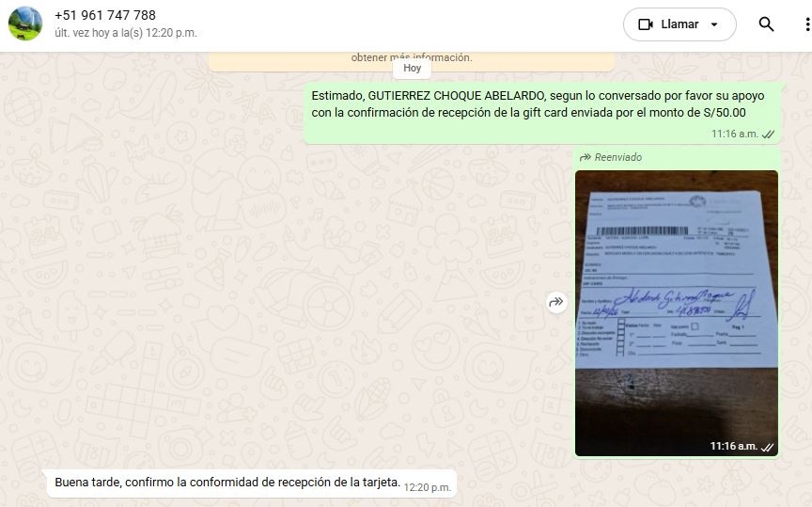Select the "Buena tarde" received message

tap(227, 483)
